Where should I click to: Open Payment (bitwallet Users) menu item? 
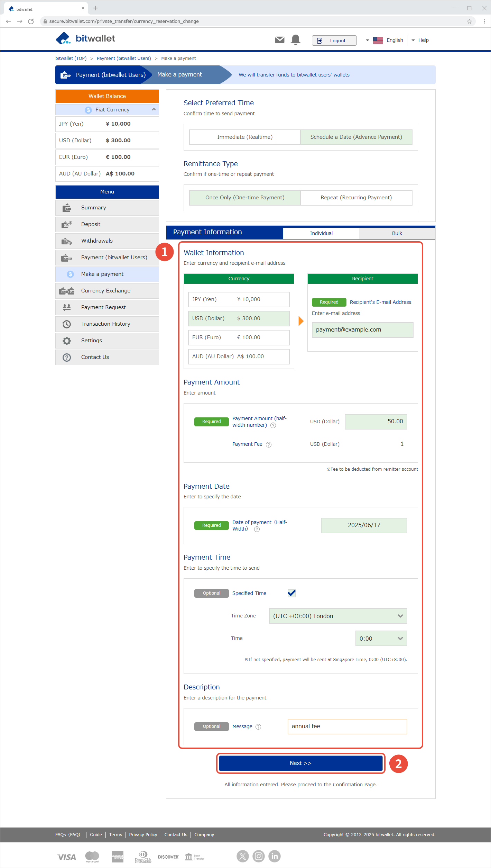pyautogui.click(x=107, y=257)
